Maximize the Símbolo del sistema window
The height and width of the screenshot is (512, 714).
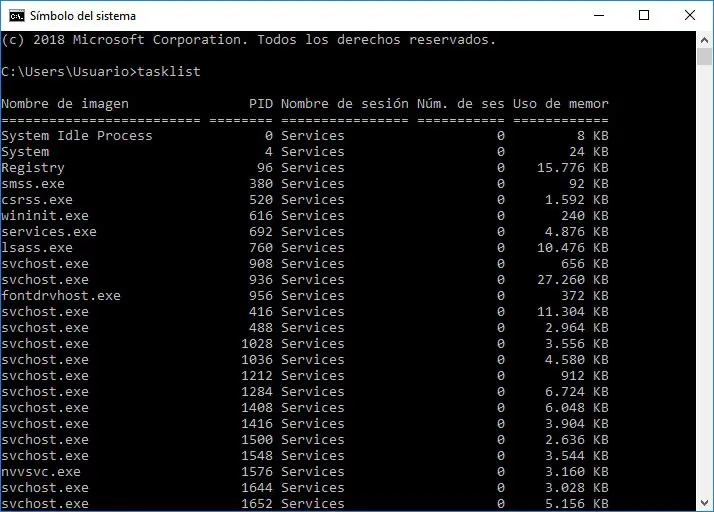click(644, 15)
